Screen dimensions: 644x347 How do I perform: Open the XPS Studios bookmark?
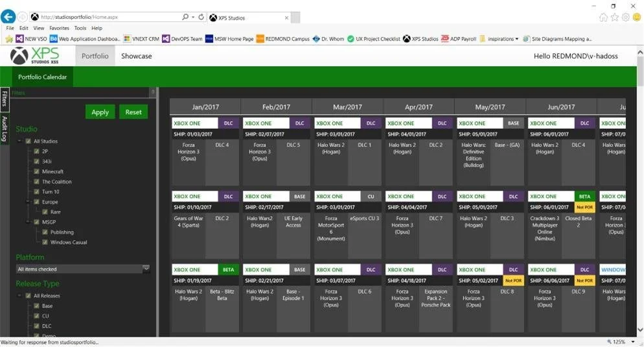click(x=420, y=39)
